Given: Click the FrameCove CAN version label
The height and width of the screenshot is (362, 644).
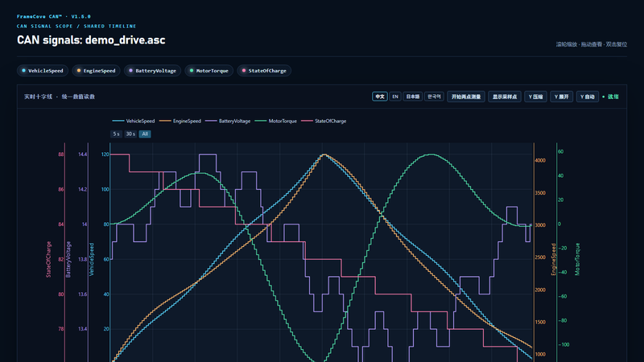Looking at the screenshot, I should [x=54, y=16].
